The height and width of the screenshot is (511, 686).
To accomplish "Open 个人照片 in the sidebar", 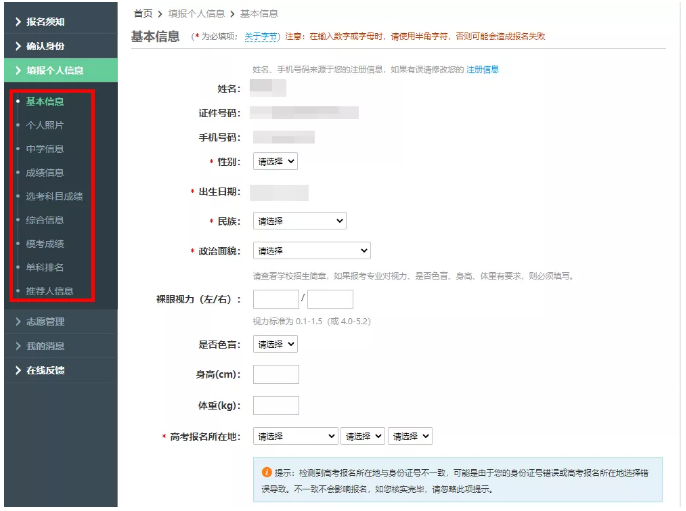I will [45, 125].
